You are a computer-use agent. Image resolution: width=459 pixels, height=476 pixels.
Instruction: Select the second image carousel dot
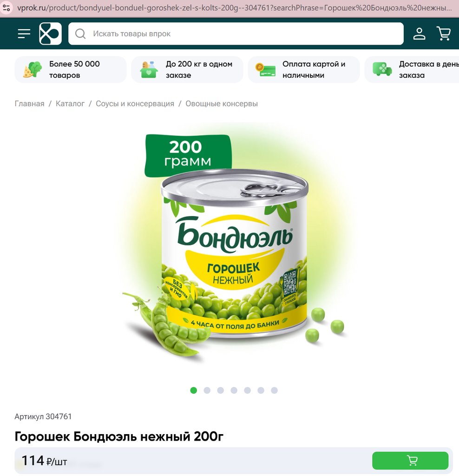point(207,390)
